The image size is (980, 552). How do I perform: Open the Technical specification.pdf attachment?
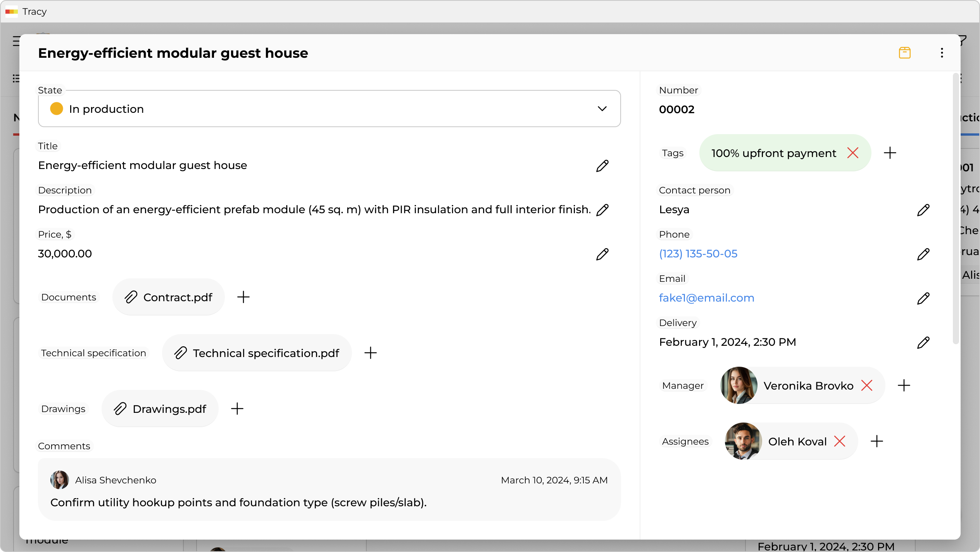tap(257, 353)
